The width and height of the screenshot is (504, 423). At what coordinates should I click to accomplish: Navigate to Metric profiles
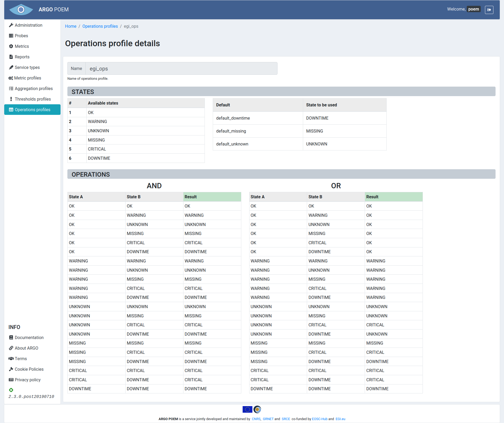[x=32, y=78]
